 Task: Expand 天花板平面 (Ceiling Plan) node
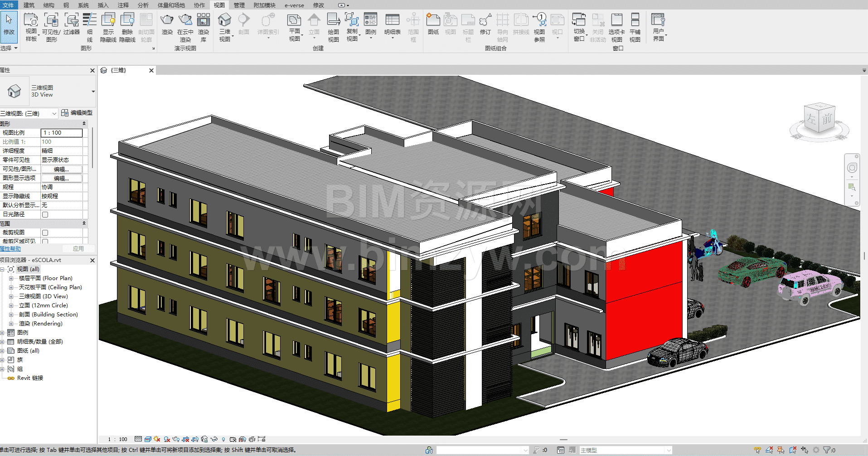pyautogui.click(x=11, y=287)
